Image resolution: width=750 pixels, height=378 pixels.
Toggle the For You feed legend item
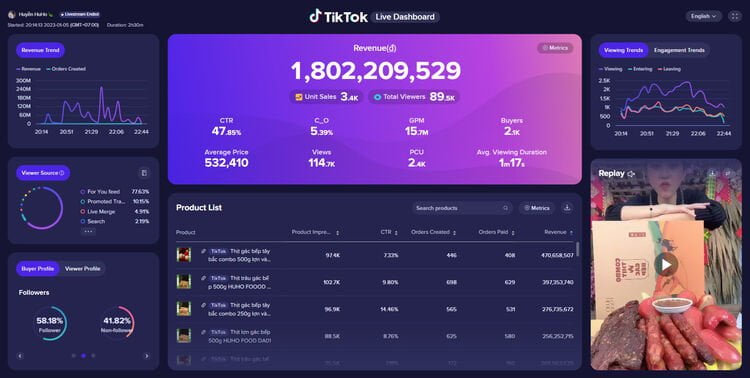click(100, 191)
